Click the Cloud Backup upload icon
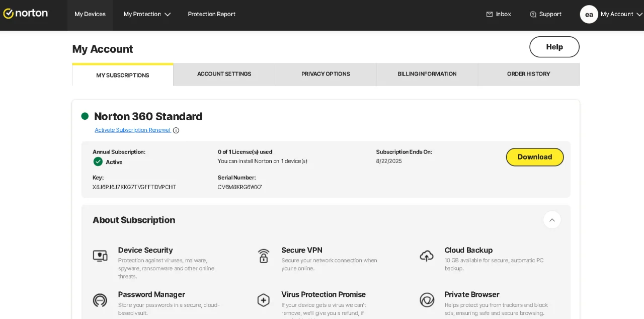644x319 pixels. pos(427,256)
